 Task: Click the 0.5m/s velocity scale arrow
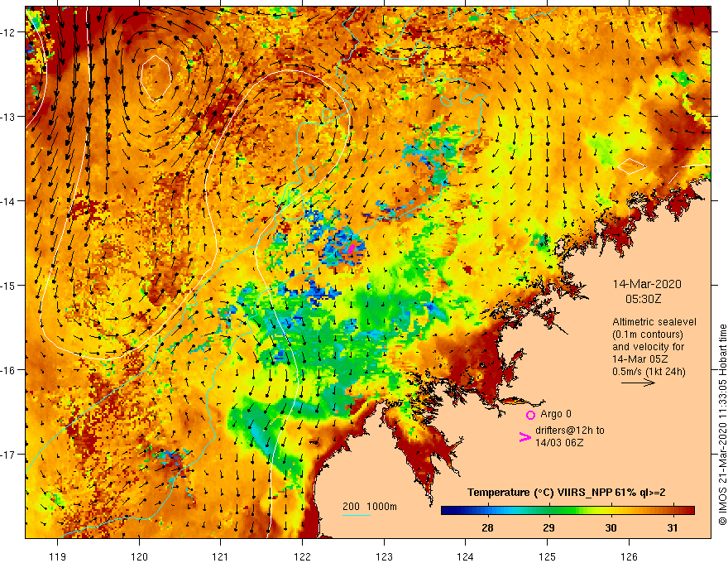[638, 383]
